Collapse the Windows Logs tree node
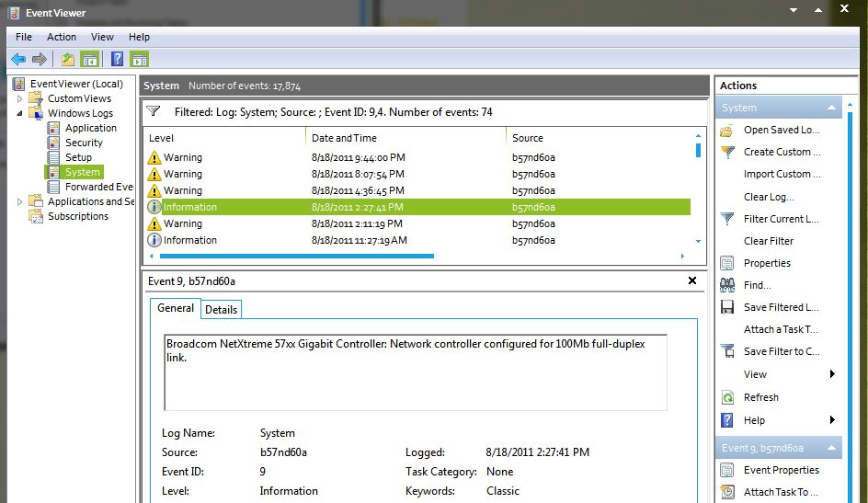The image size is (868, 503). click(x=21, y=113)
